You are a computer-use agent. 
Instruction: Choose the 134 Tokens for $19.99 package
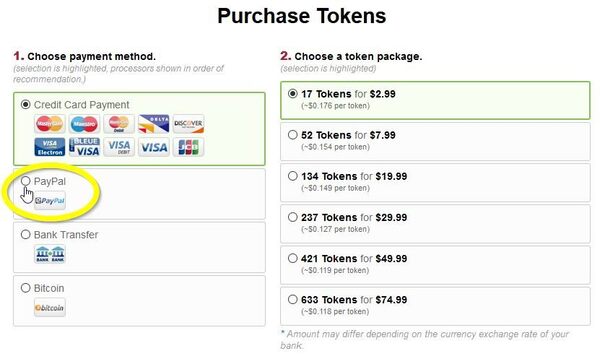point(435,183)
